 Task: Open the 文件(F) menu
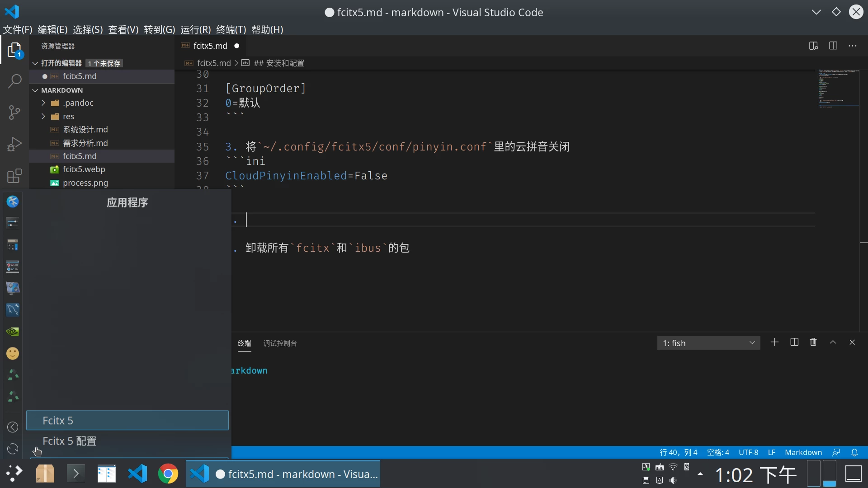pyautogui.click(x=18, y=29)
